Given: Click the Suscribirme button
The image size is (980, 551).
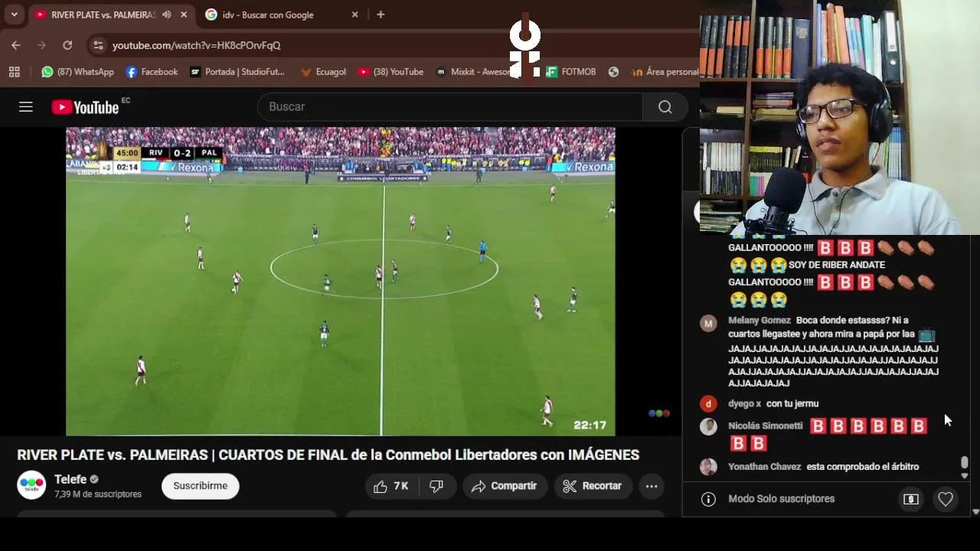Looking at the screenshot, I should point(201,486).
